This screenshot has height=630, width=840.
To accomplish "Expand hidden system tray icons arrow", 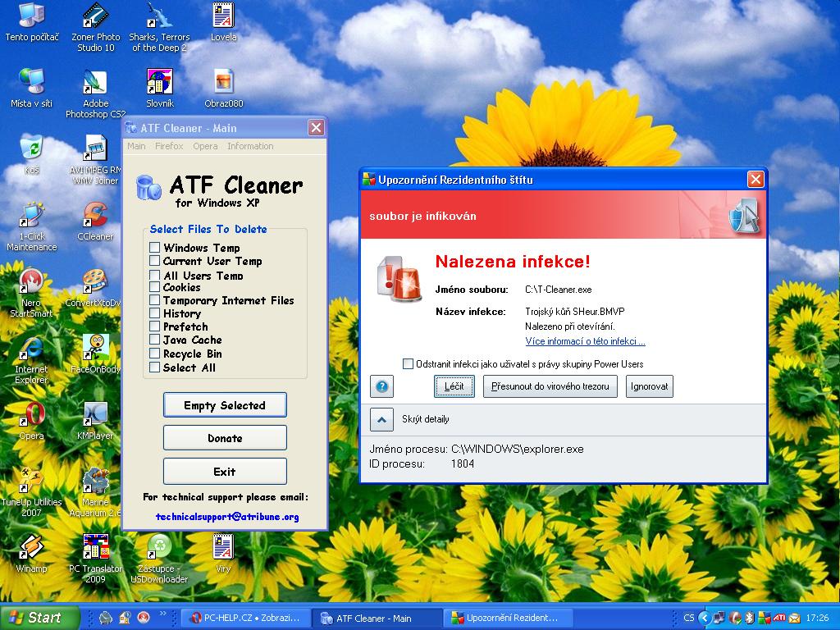I will [x=705, y=619].
